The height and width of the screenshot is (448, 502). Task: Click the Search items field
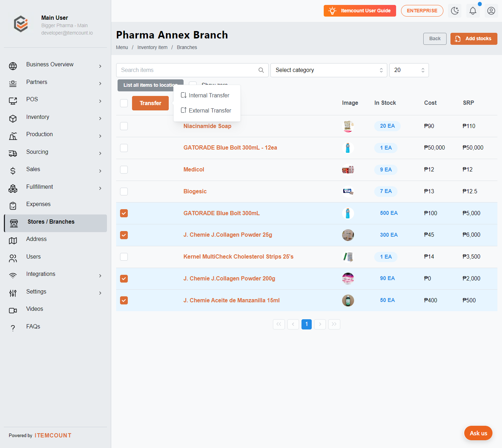192,70
